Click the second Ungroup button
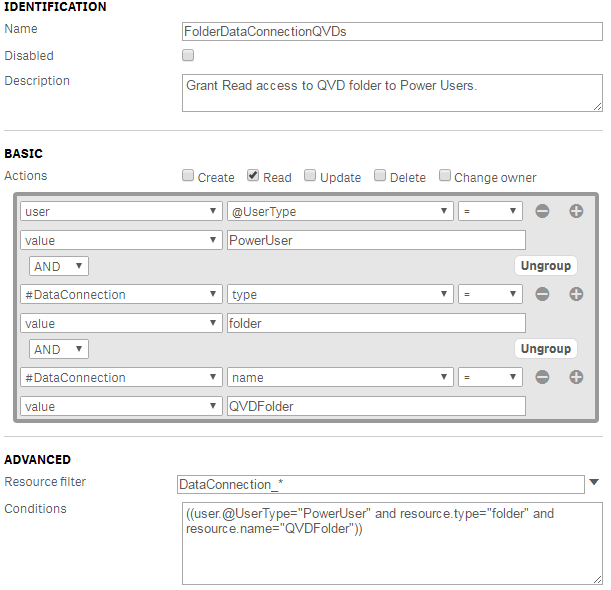The height and width of the screenshot is (590, 611). coord(545,349)
